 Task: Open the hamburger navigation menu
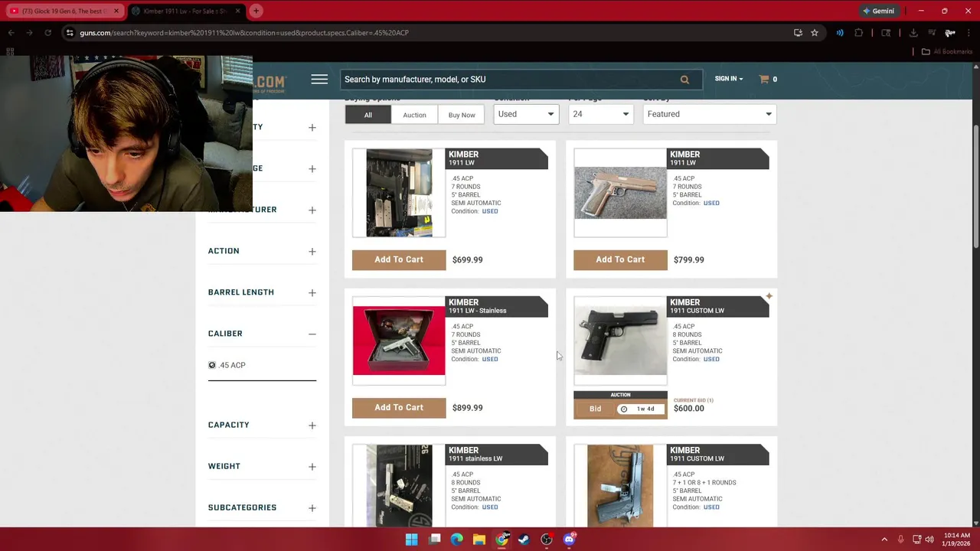tap(319, 80)
